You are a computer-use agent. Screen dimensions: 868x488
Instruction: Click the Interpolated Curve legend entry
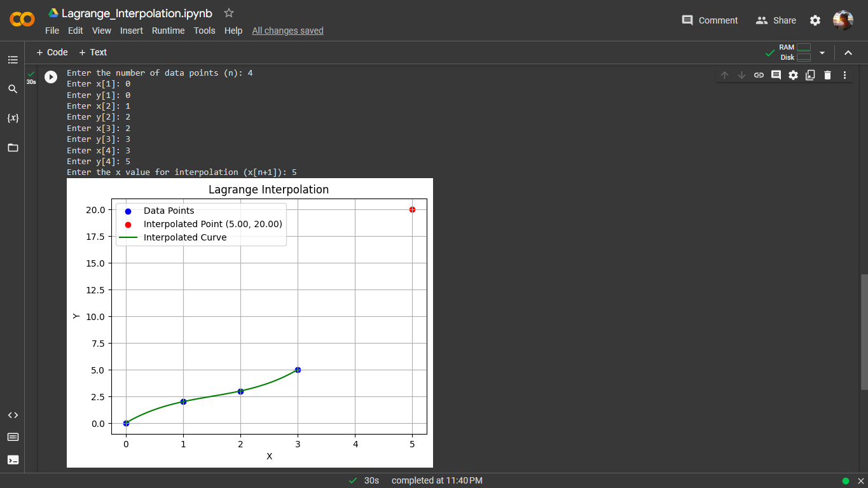pyautogui.click(x=173, y=237)
